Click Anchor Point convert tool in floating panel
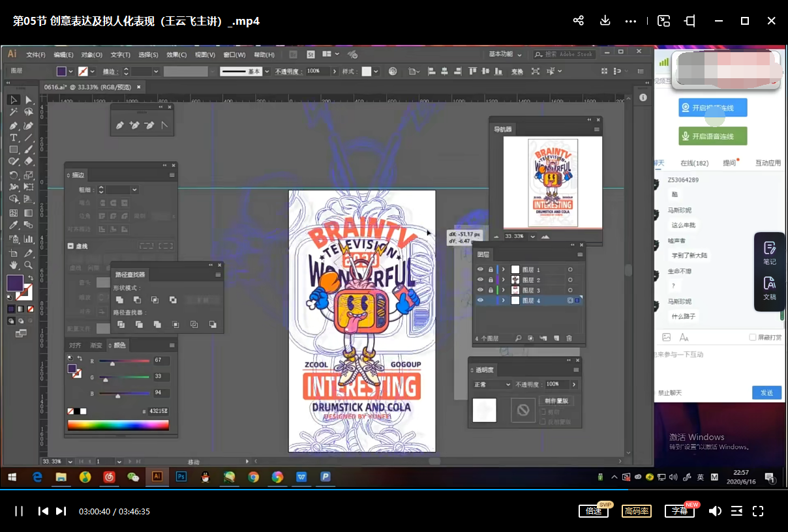This screenshot has width=788, height=532. pos(164,125)
